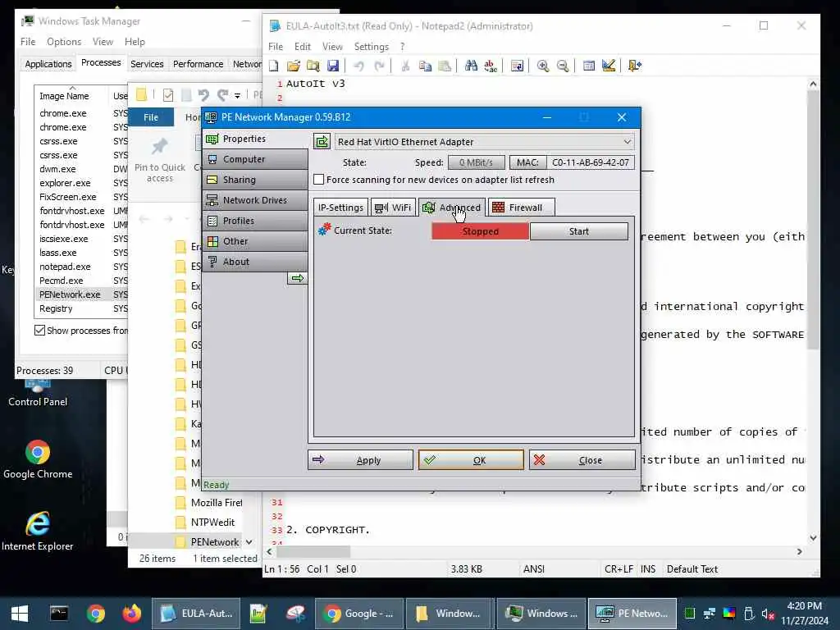Screen dimensions: 840x630
Task: Open the command prompt taskbar icon
Action: coord(59,613)
